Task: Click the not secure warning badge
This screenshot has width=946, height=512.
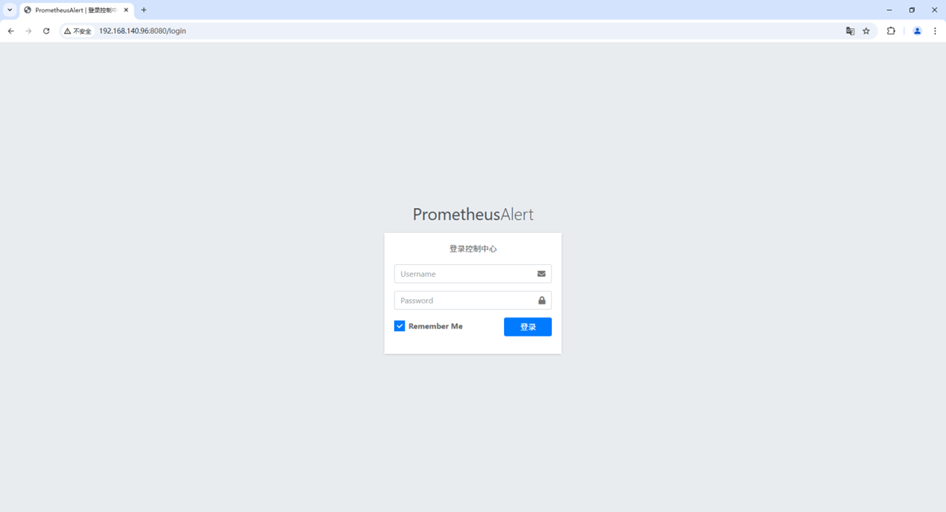Action: tap(78, 31)
